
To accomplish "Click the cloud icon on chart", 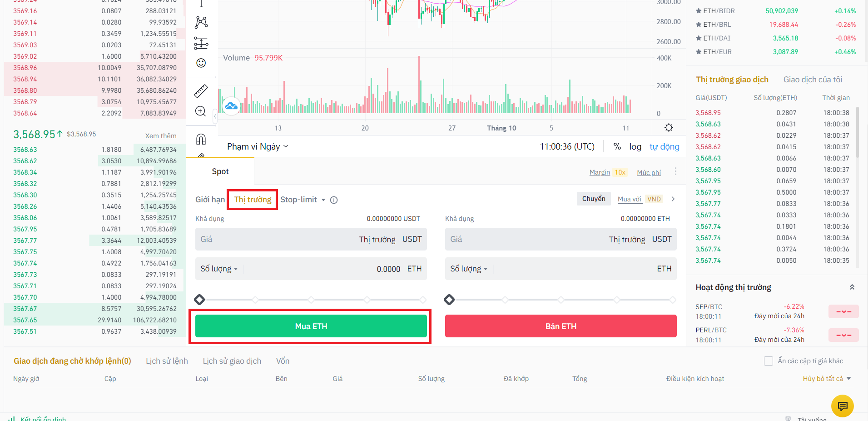I will pos(231,106).
